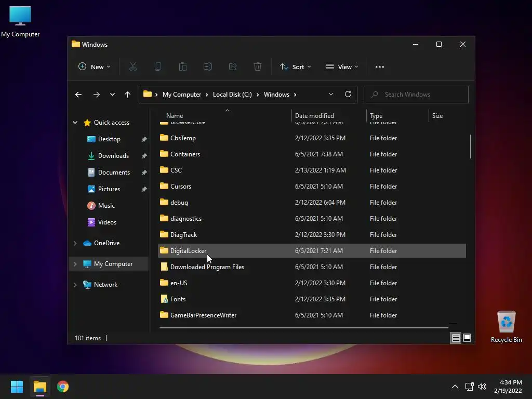Go up one folder level arrow
This screenshot has width=532, height=399.
128,95
